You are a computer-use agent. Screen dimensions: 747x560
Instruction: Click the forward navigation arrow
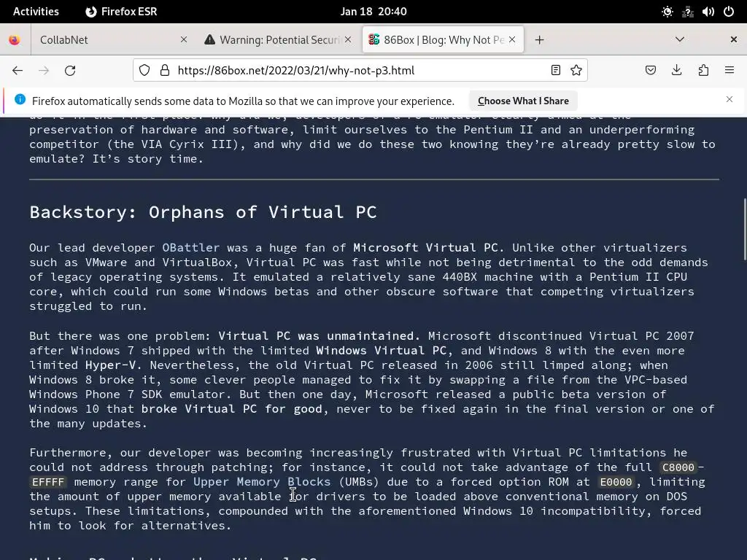coord(44,71)
